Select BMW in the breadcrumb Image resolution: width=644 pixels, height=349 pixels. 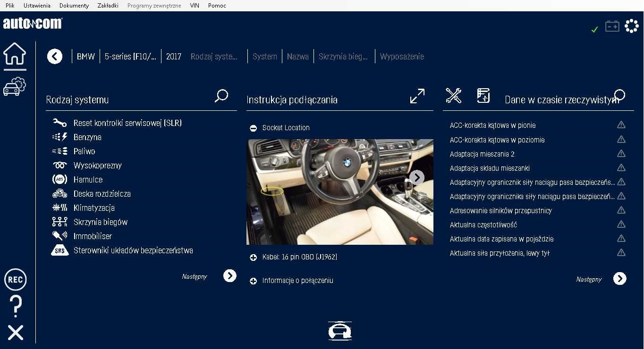point(86,57)
